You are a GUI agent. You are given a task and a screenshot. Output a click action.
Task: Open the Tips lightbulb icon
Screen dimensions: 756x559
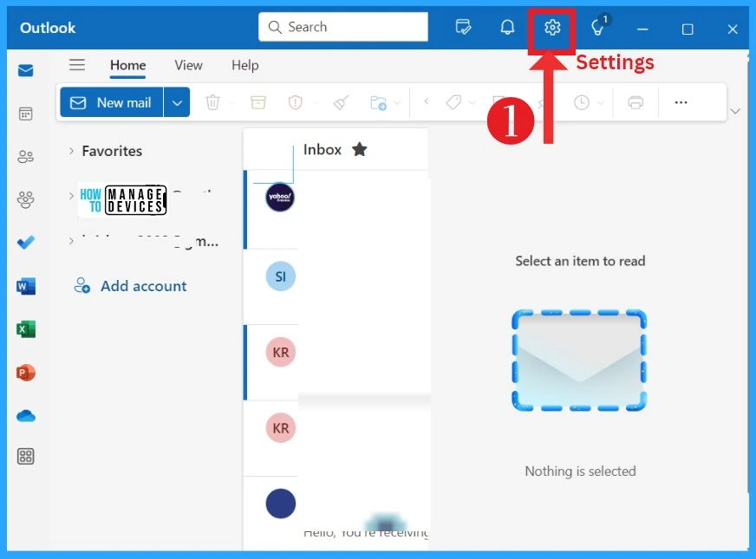[x=598, y=27]
